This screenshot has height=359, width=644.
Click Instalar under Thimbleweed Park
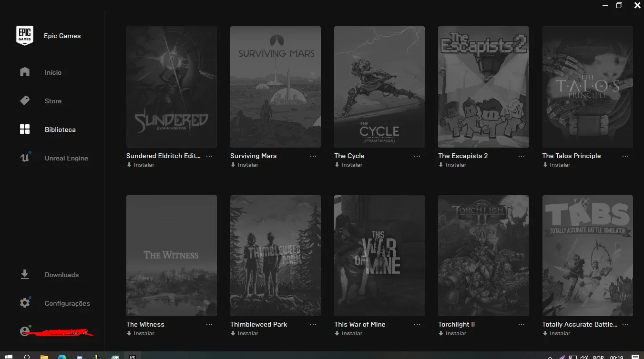pos(245,333)
